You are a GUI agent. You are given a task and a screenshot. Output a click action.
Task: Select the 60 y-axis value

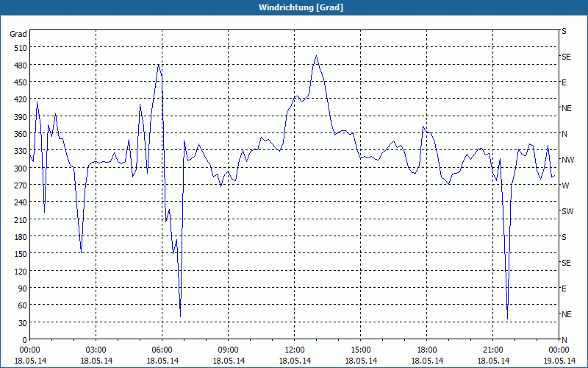23,305
